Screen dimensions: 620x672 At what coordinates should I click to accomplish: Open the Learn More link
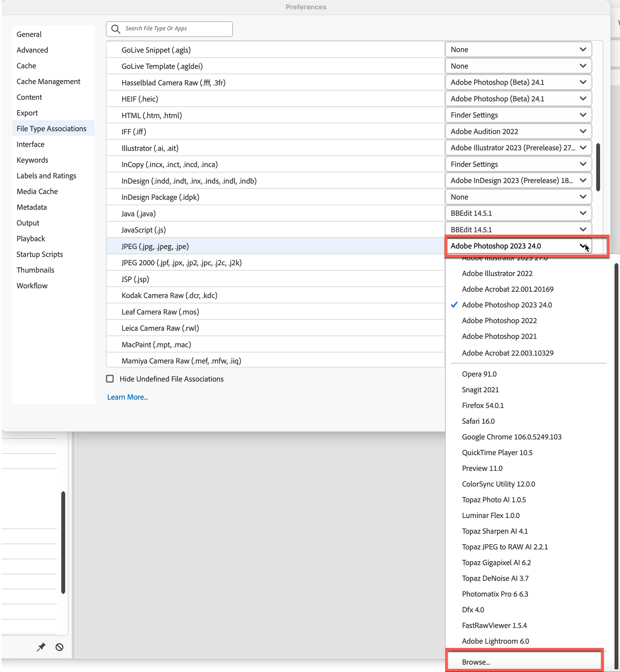128,397
